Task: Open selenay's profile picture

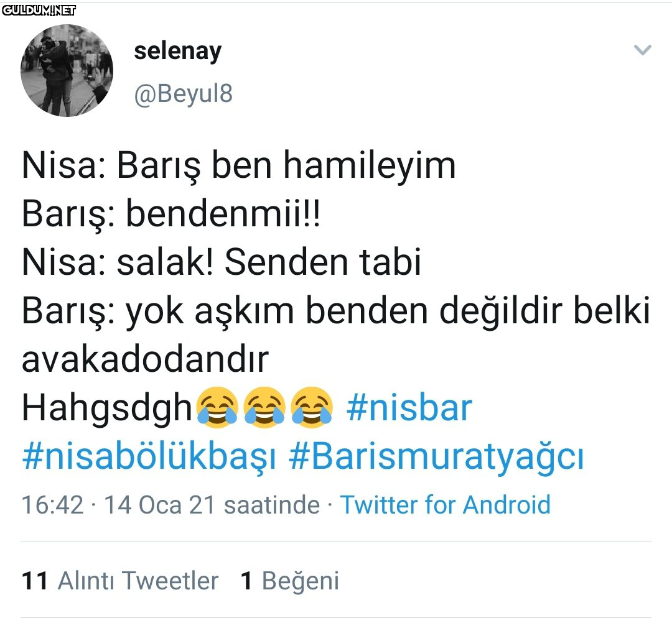Action: 67,70
